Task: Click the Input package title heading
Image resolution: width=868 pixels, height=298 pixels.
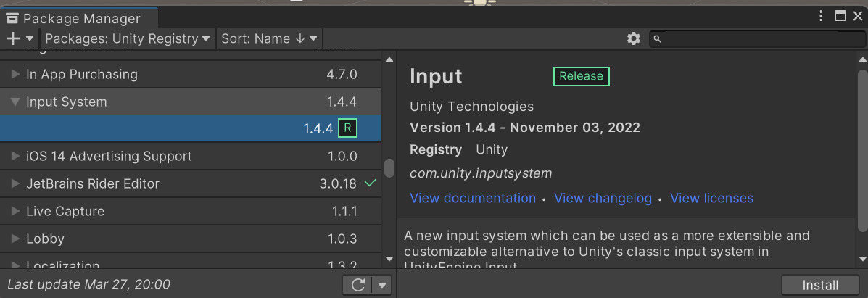Action: point(436,76)
